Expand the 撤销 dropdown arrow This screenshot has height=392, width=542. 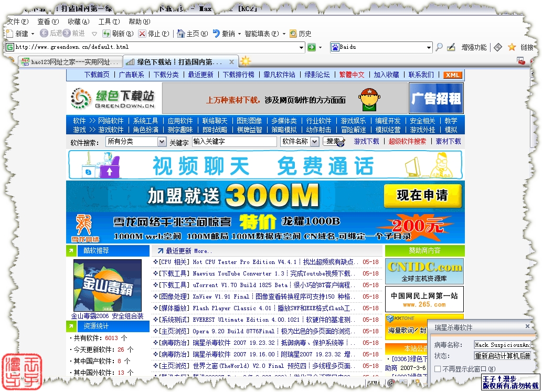pos(239,34)
